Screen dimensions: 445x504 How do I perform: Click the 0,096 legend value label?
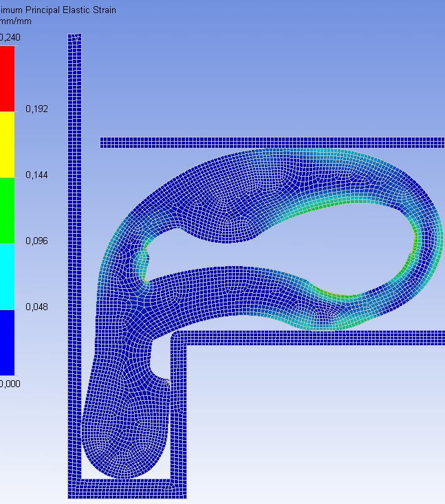pyautogui.click(x=37, y=241)
